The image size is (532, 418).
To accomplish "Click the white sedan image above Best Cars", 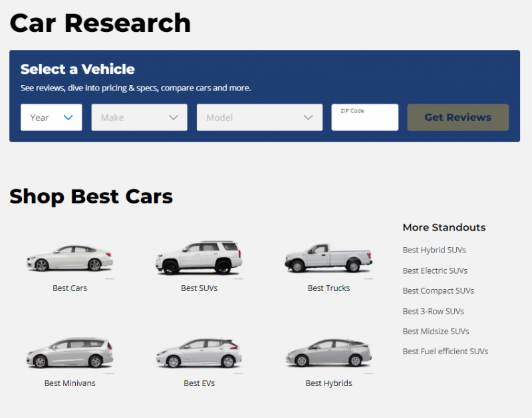I will tap(70, 259).
